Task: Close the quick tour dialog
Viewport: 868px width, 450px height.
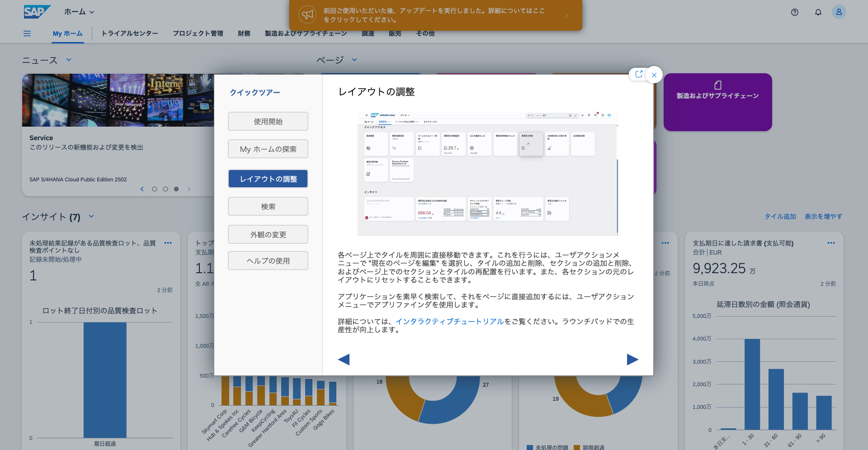Action: (654, 75)
